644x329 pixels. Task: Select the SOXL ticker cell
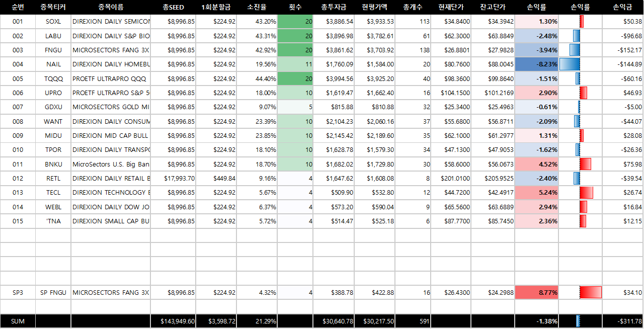(x=53, y=22)
